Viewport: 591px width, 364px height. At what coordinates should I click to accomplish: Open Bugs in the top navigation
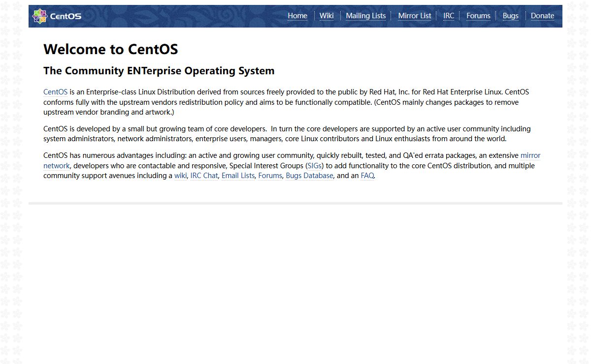(x=510, y=16)
